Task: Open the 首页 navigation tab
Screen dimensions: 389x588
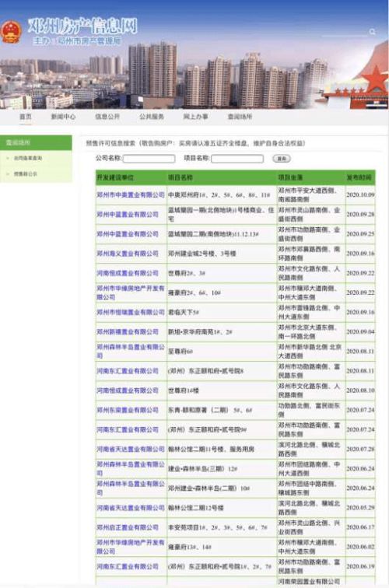Action: [26, 117]
